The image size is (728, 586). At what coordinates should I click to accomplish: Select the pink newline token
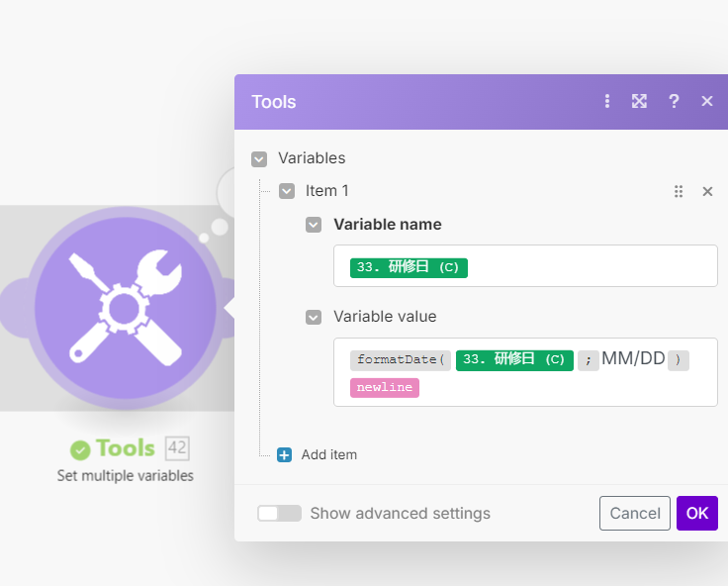coord(385,388)
